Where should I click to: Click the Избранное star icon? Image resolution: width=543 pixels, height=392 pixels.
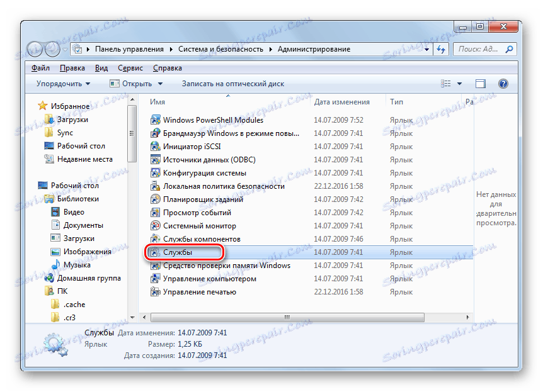(43, 106)
